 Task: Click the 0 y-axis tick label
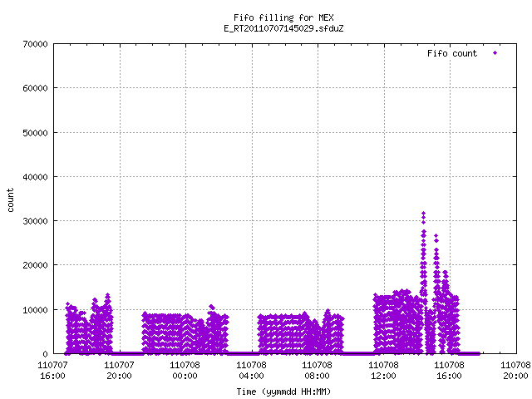coord(45,354)
